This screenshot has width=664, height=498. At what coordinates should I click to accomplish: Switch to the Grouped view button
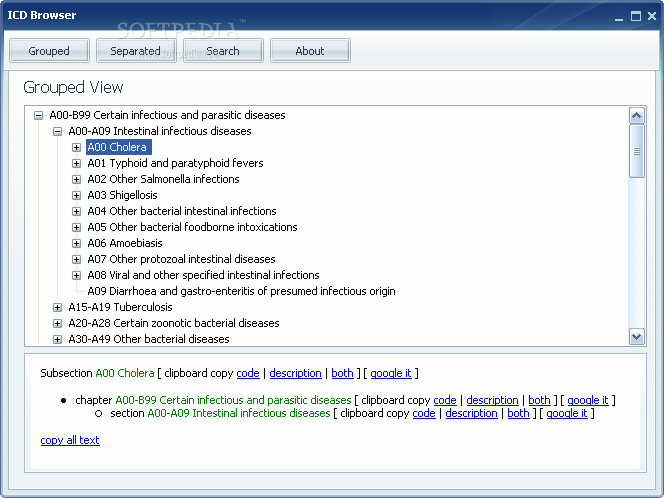tap(49, 51)
